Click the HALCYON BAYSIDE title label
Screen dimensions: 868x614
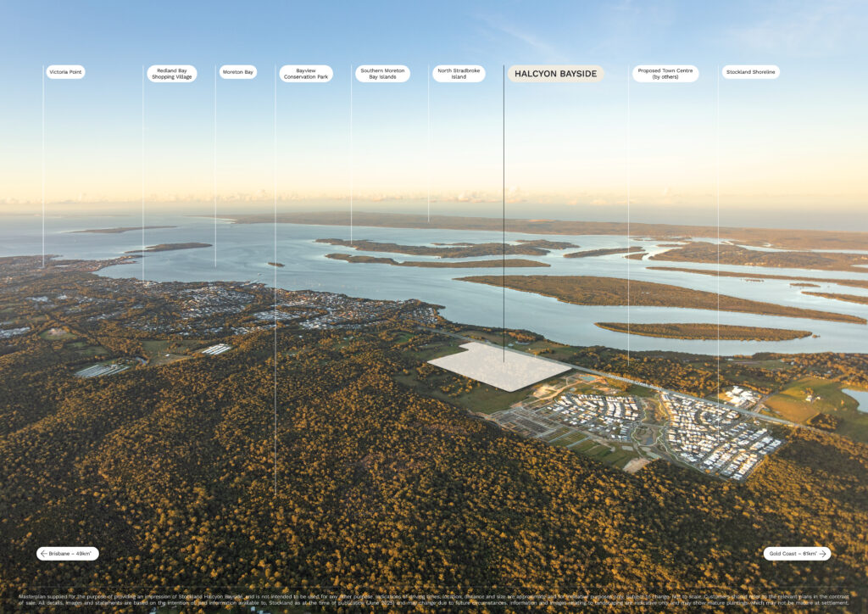coord(556,74)
